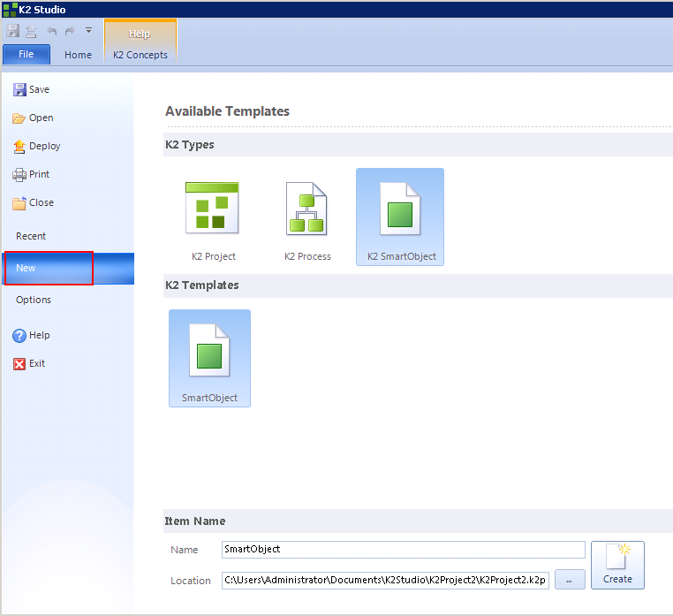Screen dimensions: 673x616
Task: Choose Help in the File menu
Action: pyautogui.click(x=40, y=335)
